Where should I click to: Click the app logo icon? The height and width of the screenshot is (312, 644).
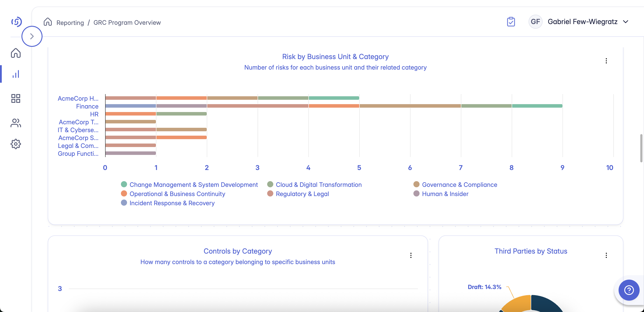tap(16, 22)
